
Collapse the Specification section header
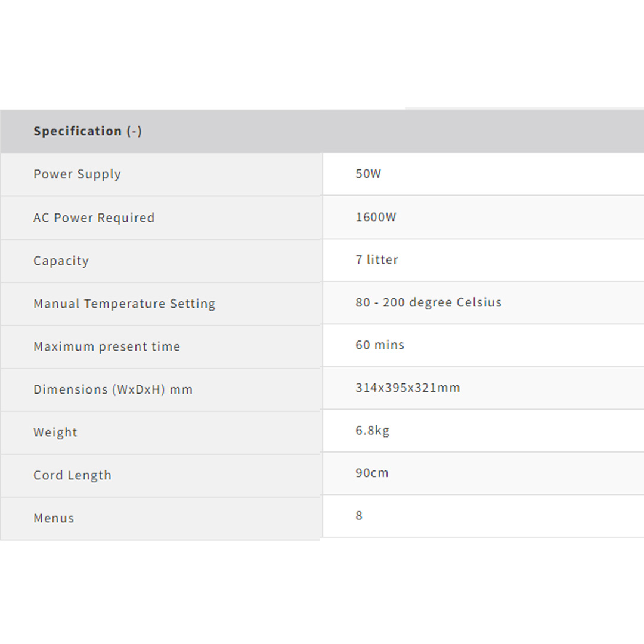pos(78,131)
